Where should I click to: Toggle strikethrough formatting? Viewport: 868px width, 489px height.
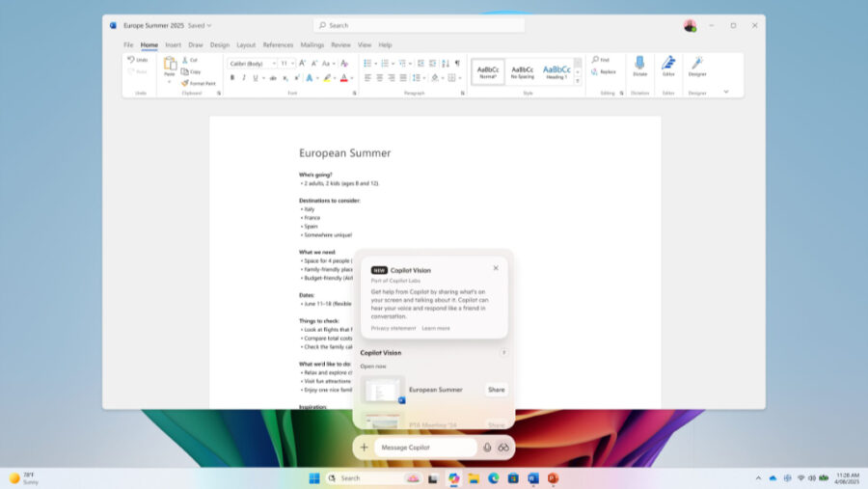273,78
